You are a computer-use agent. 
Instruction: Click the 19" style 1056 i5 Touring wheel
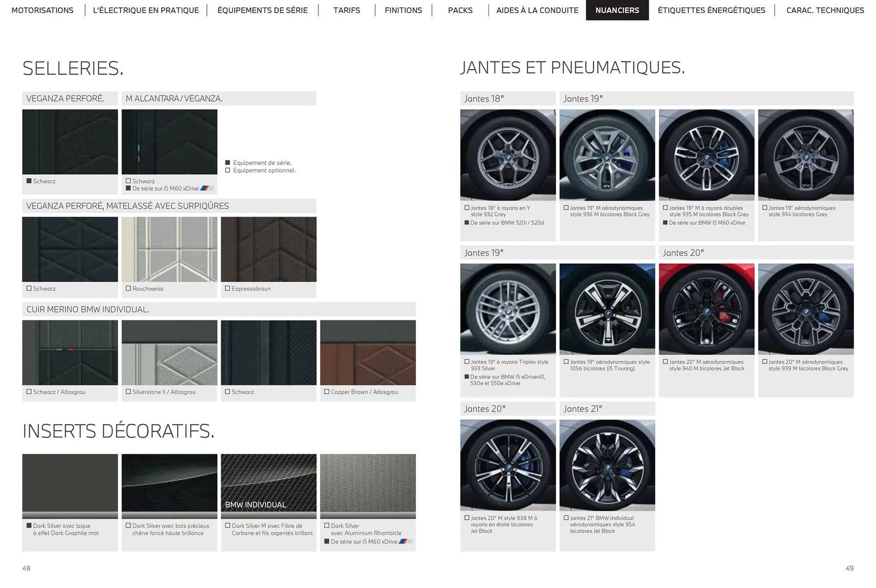tap(607, 309)
